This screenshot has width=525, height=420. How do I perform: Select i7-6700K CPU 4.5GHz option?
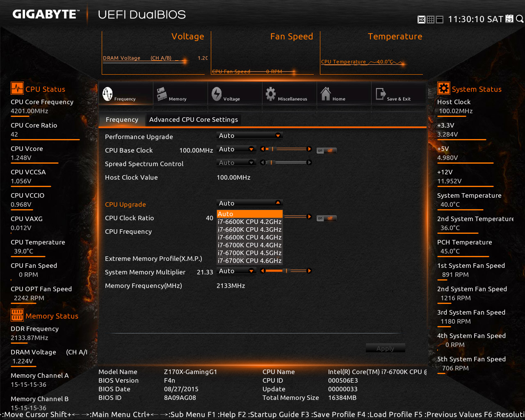coord(249,253)
